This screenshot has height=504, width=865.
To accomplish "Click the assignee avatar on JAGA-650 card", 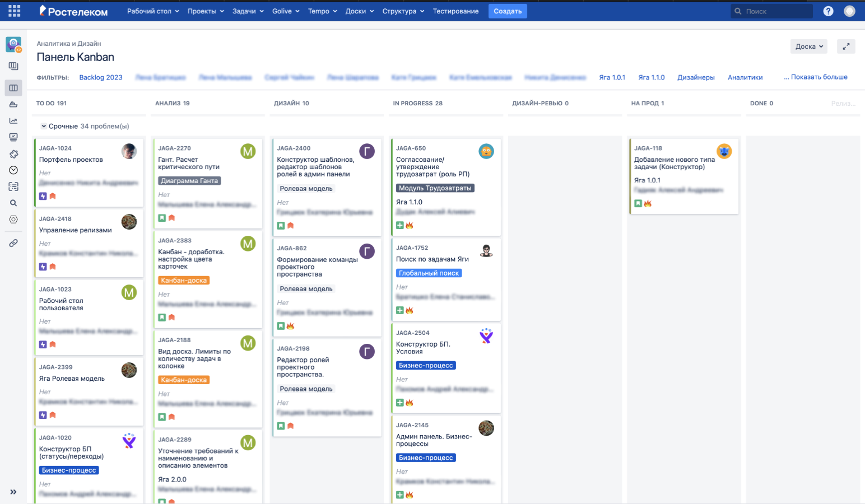I will click(486, 151).
